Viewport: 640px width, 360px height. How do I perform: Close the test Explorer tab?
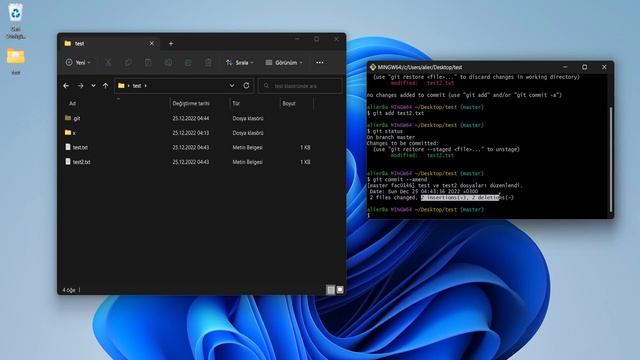pos(152,43)
